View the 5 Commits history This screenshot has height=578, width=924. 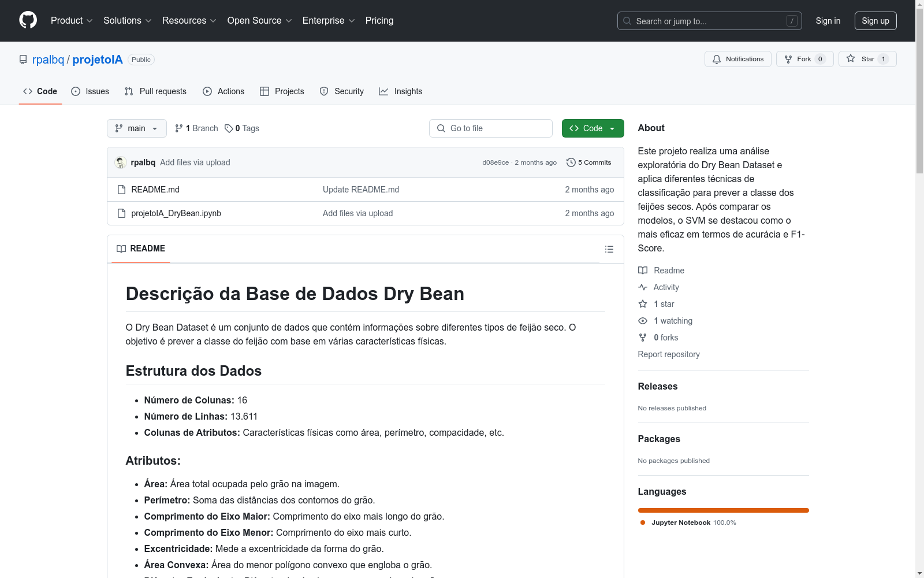point(589,162)
